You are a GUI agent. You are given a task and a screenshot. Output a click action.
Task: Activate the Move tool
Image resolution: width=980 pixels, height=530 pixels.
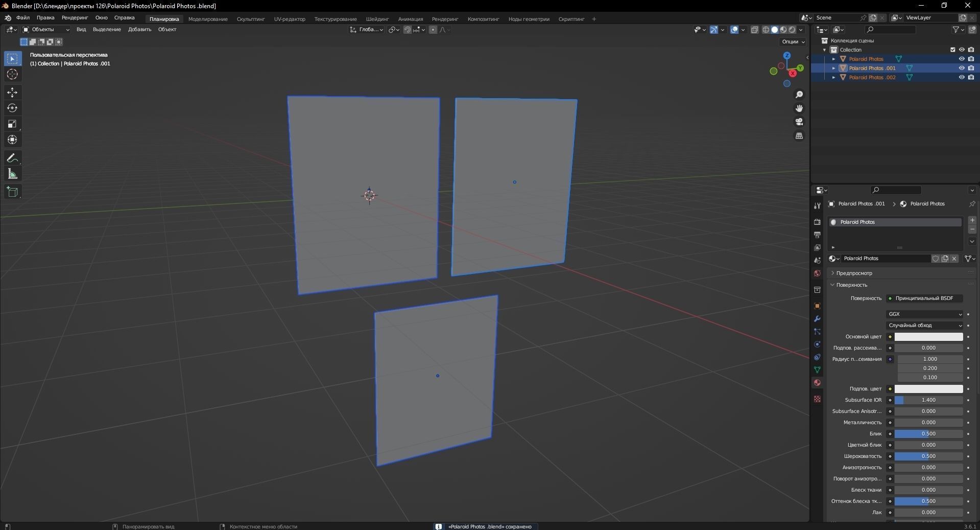pyautogui.click(x=12, y=93)
